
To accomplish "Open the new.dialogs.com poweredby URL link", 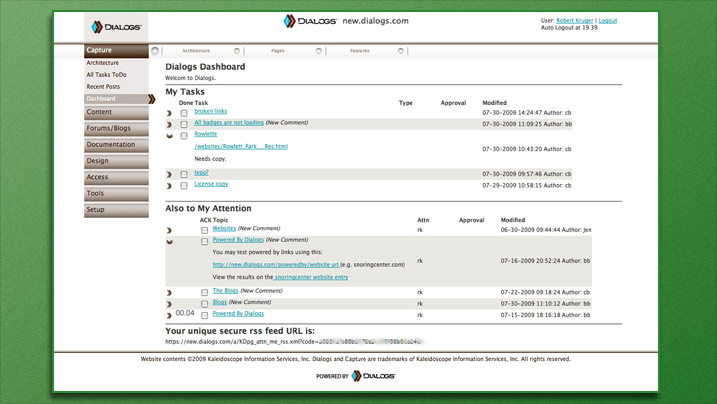I will coord(276,265).
